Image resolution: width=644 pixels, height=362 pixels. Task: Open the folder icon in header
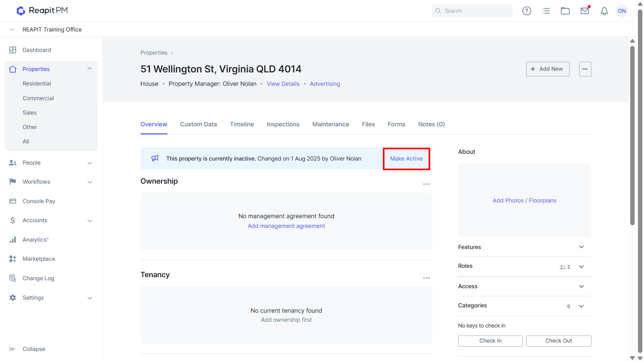[x=565, y=11]
